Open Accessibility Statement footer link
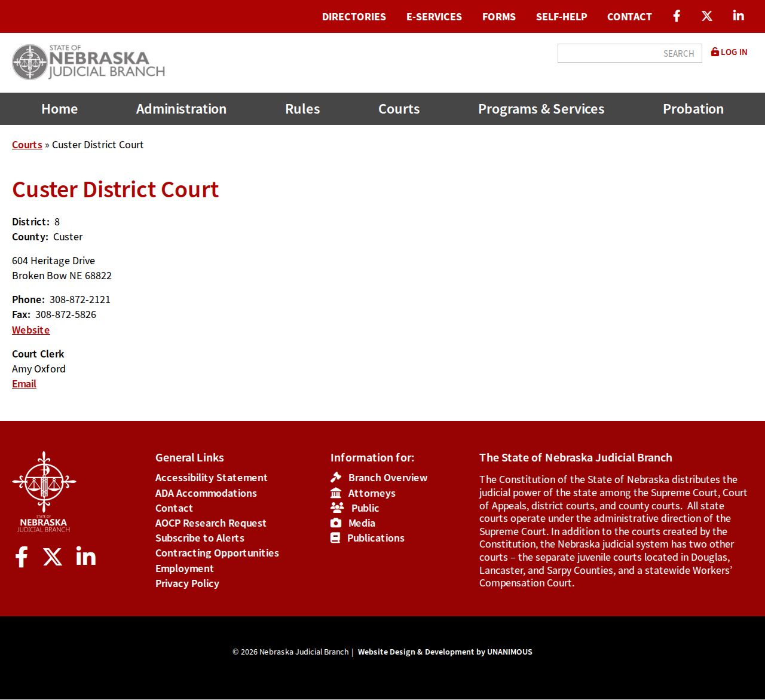This screenshot has width=765, height=700. tap(212, 478)
